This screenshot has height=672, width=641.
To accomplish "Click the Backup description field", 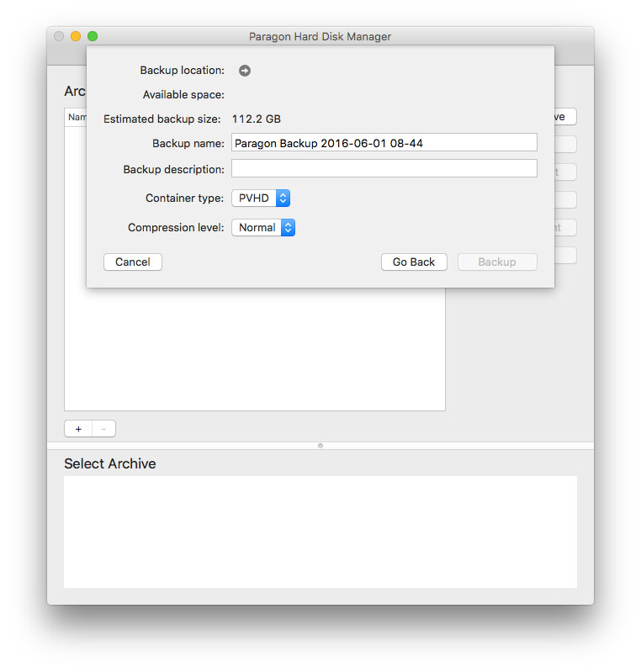I will click(384, 168).
